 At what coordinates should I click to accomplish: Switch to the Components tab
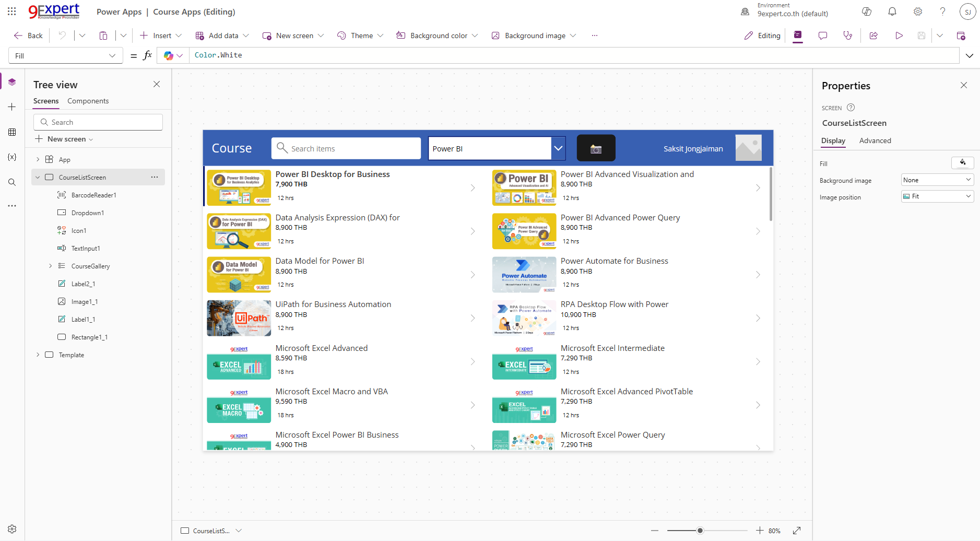[88, 101]
